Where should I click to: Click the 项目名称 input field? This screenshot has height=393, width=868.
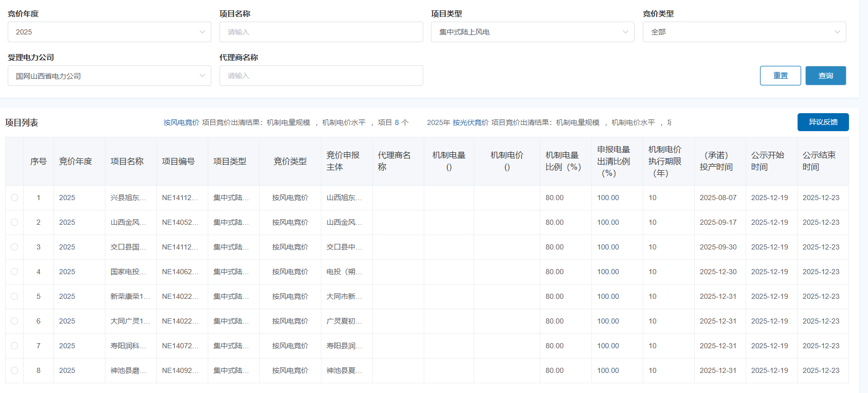pyautogui.click(x=321, y=32)
